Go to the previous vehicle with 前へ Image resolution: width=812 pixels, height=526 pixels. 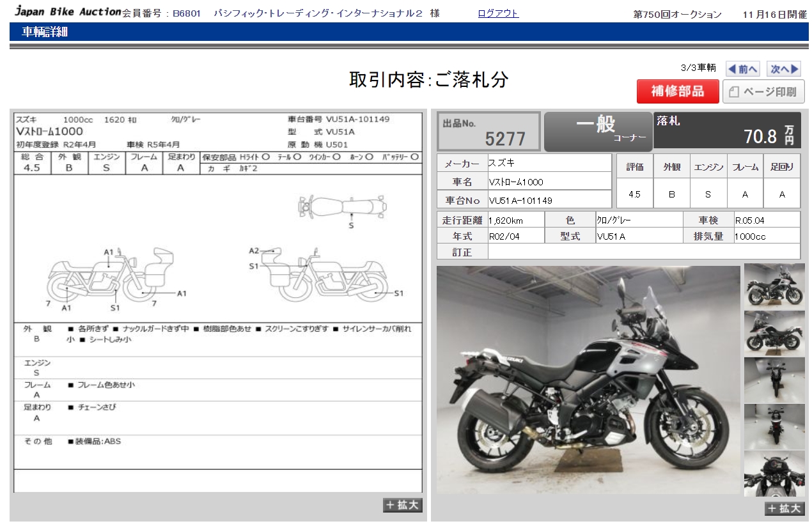pyautogui.click(x=742, y=69)
